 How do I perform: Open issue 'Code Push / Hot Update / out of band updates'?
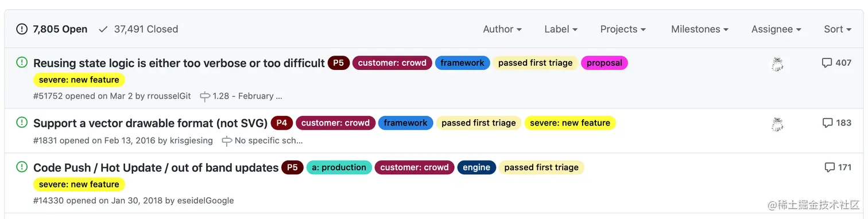156,167
